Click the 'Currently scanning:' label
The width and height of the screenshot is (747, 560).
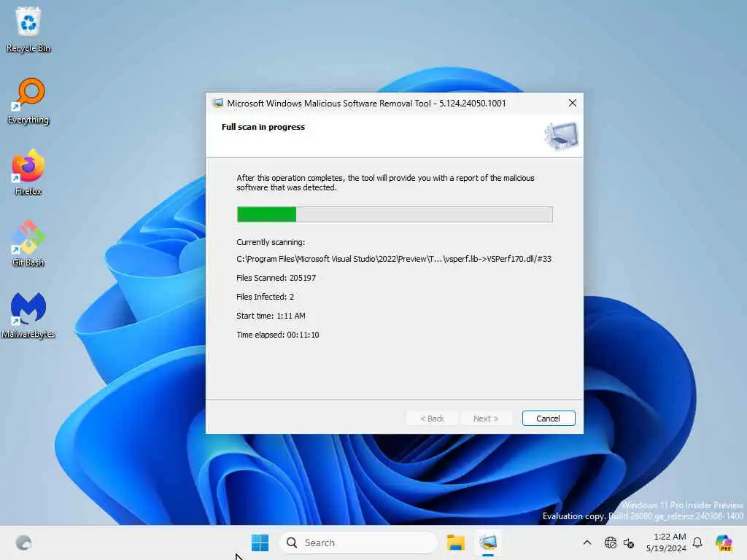(x=271, y=242)
